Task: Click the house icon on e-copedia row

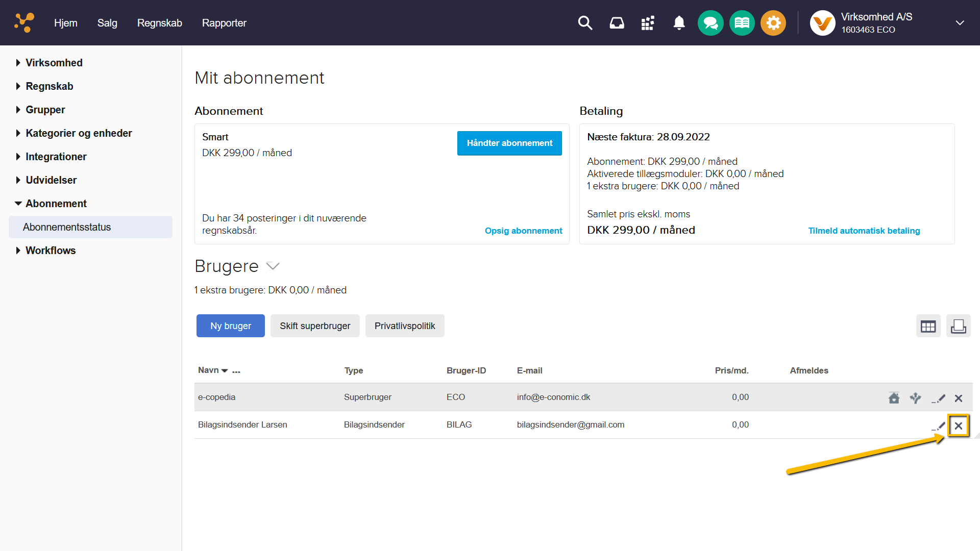Action: point(894,398)
